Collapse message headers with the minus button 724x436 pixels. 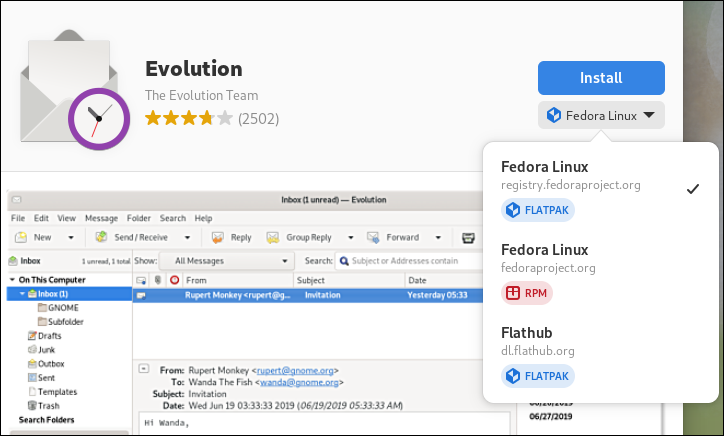[x=144, y=369]
